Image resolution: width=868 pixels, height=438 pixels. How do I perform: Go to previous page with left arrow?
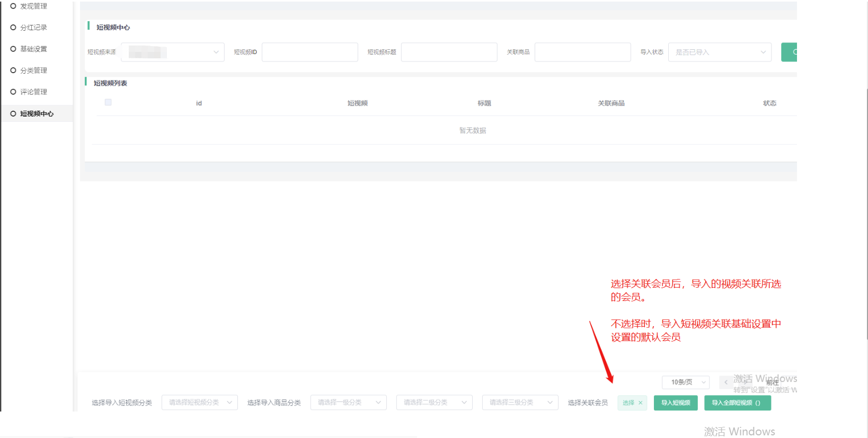[725, 382]
